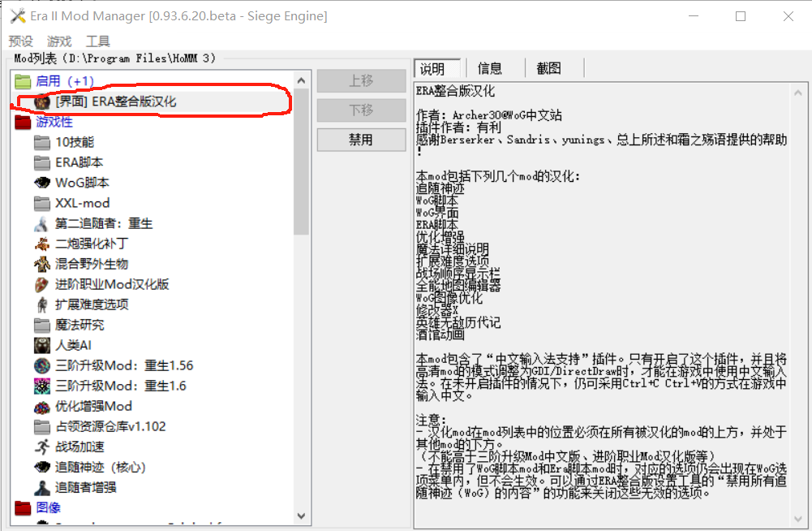Click the creature icon for 混合野外生物
This screenshot has width=812, height=531.
pyautogui.click(x=42, y=264)
